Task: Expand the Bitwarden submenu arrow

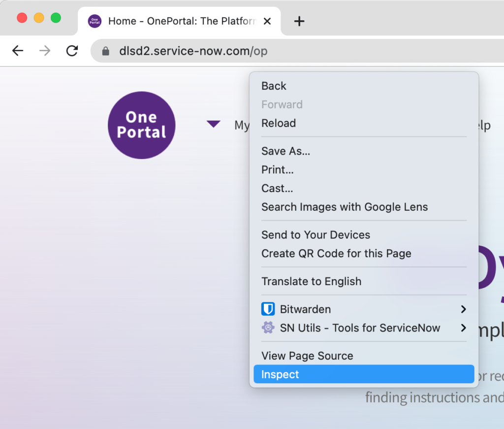Action: [x=463, y=309]
